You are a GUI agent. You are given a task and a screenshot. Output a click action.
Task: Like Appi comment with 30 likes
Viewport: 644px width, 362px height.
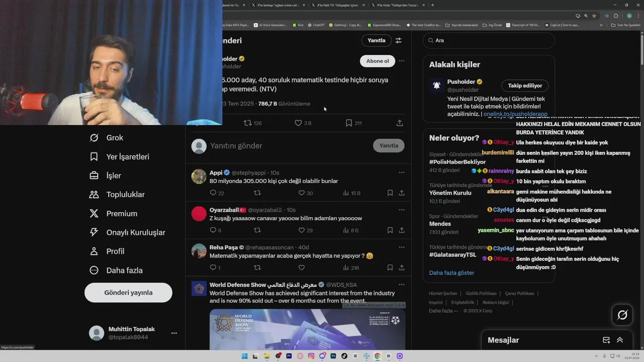(305, 193)
